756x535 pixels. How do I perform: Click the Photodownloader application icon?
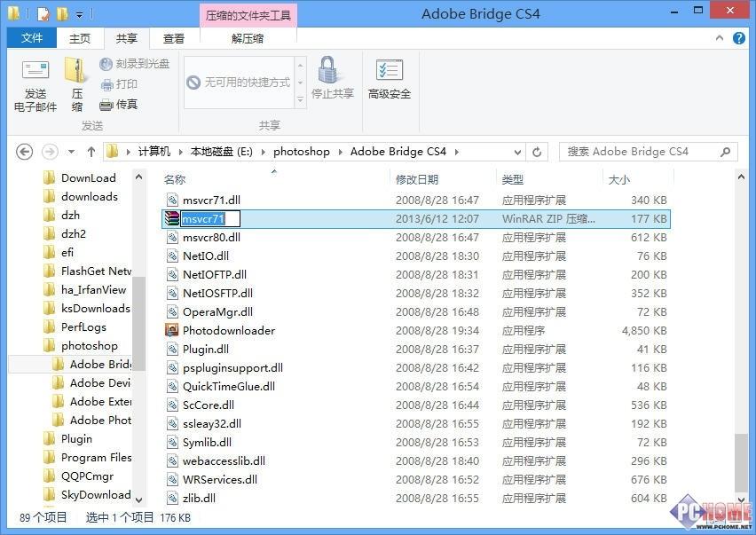click(171, 330)
